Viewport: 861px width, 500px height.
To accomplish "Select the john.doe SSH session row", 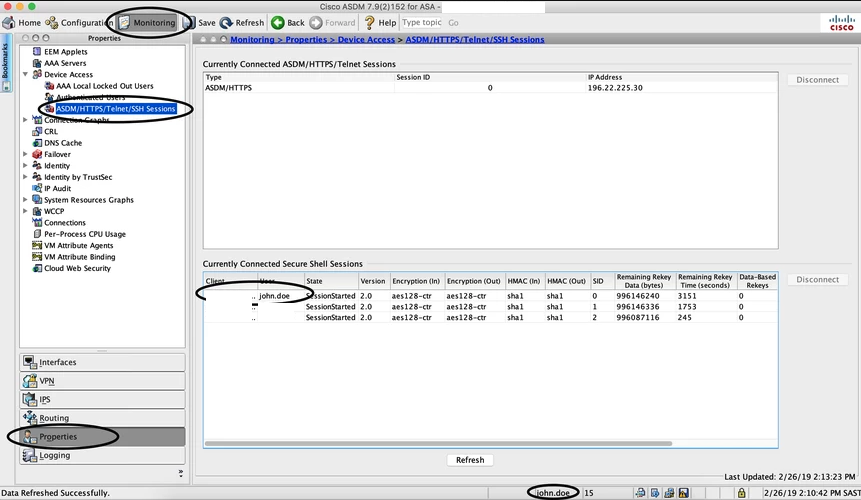I will (490, 296).
